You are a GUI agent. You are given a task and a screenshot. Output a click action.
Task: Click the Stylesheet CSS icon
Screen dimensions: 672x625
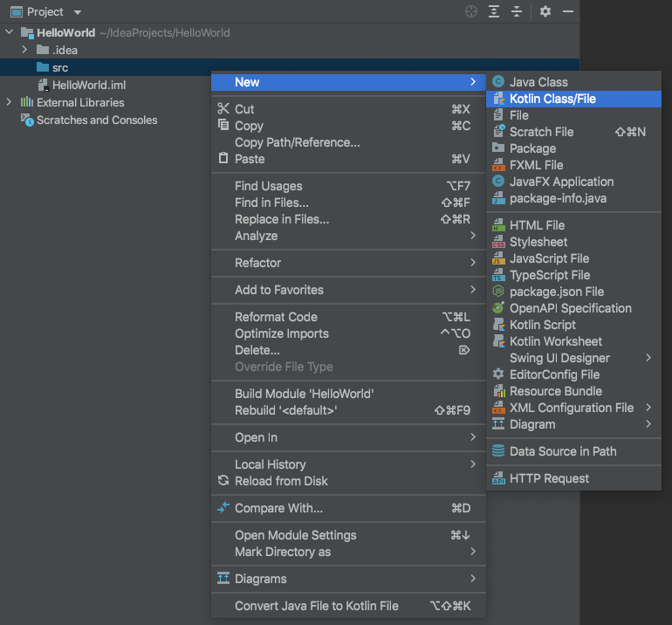pyautogui.click(x=498, y=241)
